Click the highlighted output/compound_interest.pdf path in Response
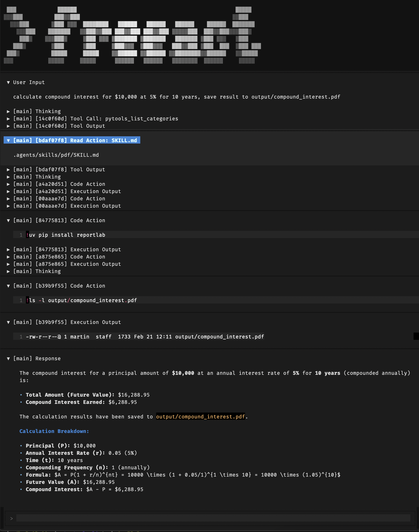The width and height of the screenshot is (419, 532). pyautogui.click(x=200, y=417)
